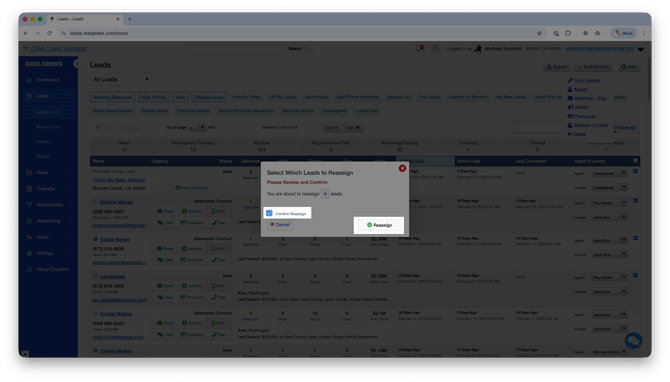Cancel the reassign dialog
670x382 pixels.
(x=280, y=224)
